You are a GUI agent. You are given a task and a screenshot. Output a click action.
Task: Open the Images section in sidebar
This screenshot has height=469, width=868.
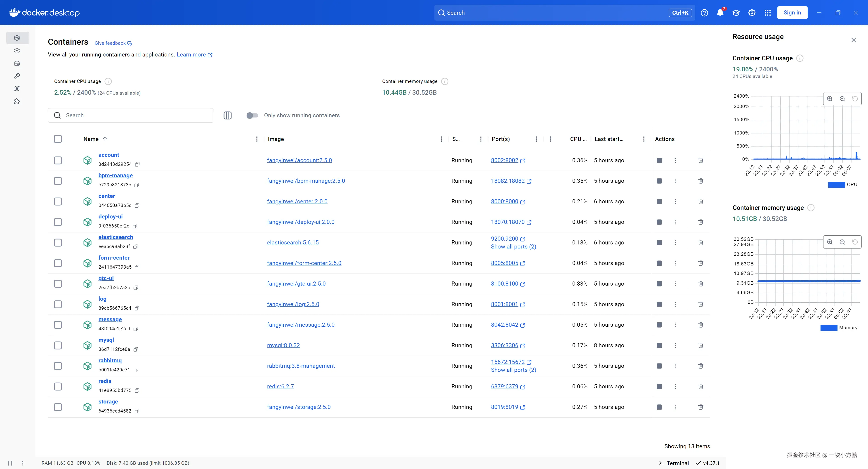pyautogui.click(x=17, y=51)
